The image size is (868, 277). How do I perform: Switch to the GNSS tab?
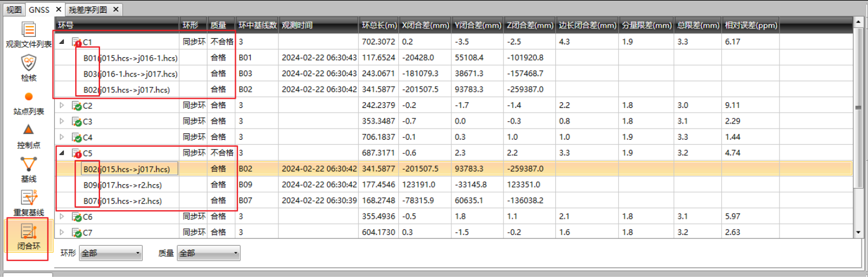[40, 9]
